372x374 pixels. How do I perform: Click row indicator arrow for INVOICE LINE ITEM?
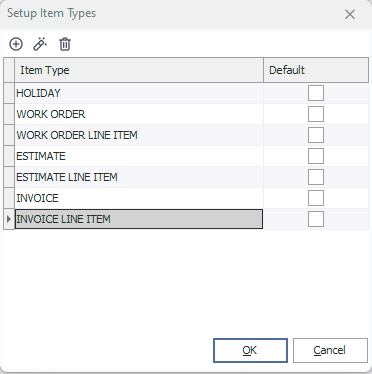pyautogui.click(x=9, y=219)
